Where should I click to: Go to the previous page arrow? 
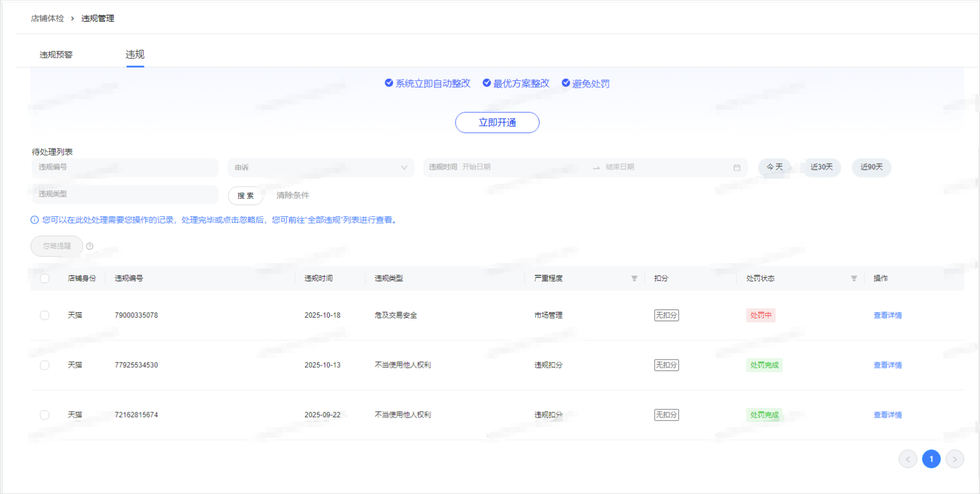click(908, 459)
